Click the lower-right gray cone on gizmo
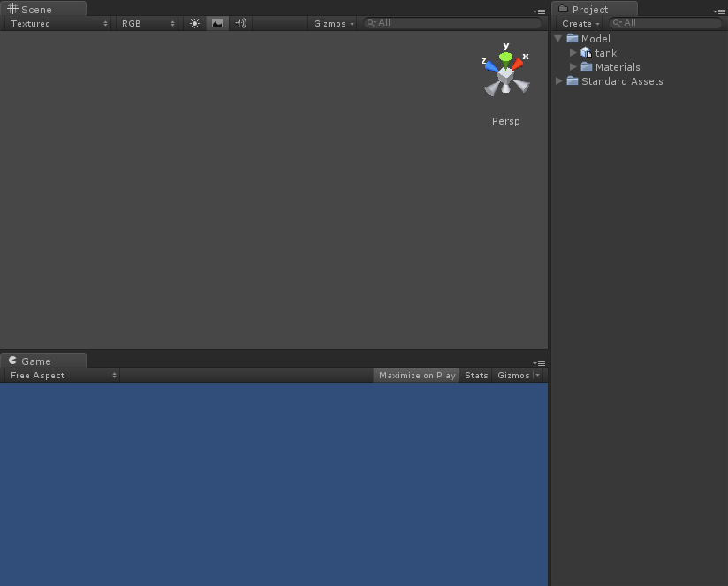Image resolution: width=728 pixels, height=586 pixels. 522,86
